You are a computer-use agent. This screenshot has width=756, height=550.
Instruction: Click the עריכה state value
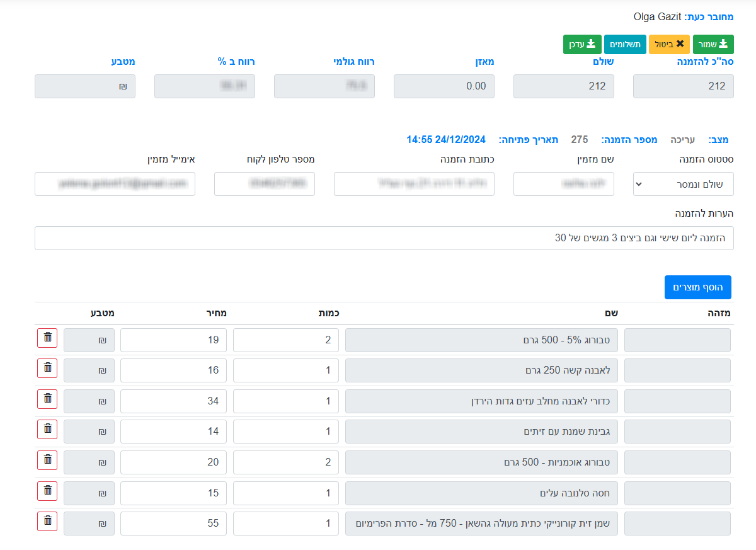point(682,139)
